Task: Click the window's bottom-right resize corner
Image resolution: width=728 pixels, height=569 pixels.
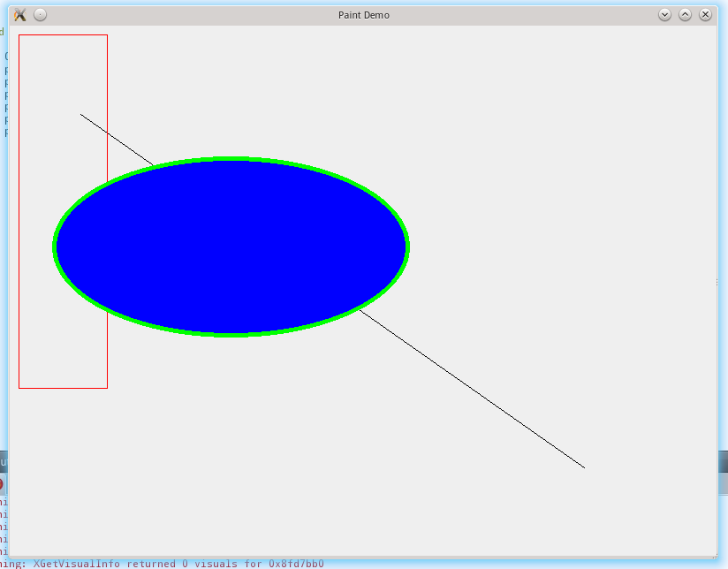Action: [x=715, y=557]
